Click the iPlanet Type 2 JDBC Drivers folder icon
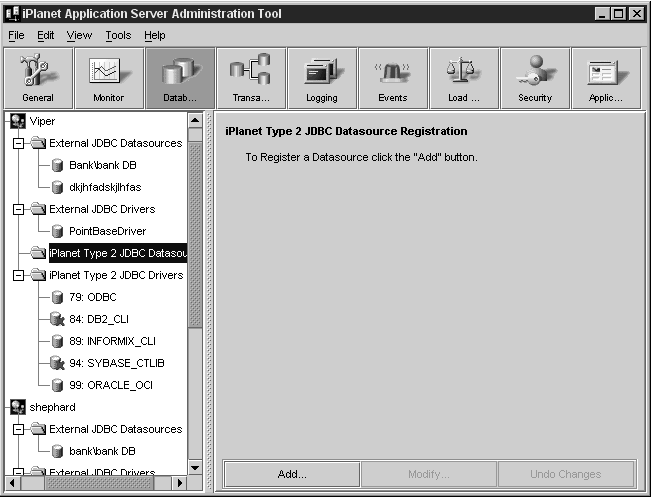Image resolution: width=651 pixels, height=497 pixels. coord(38,275)
